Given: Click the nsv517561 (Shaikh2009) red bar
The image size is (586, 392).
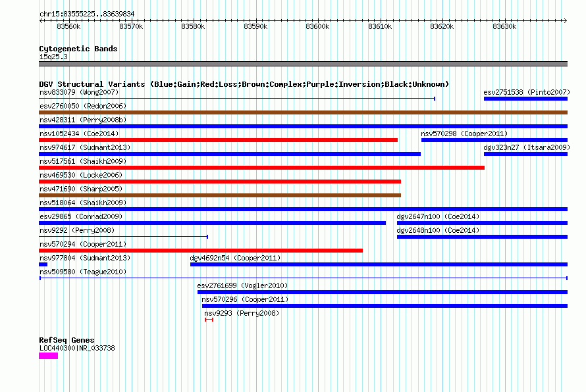Looking at the screenshot, I should coord(261,168).
